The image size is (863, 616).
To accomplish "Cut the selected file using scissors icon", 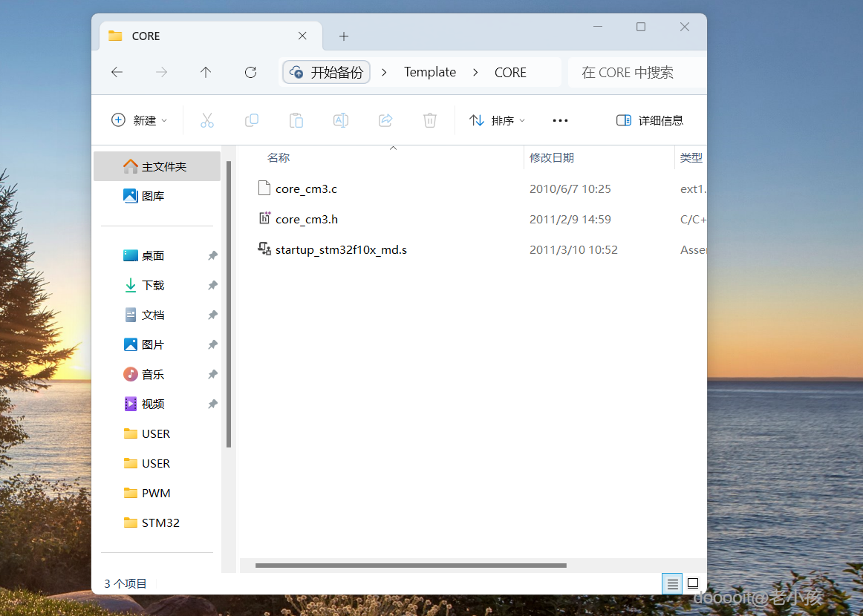I will [x=206, y=120].
